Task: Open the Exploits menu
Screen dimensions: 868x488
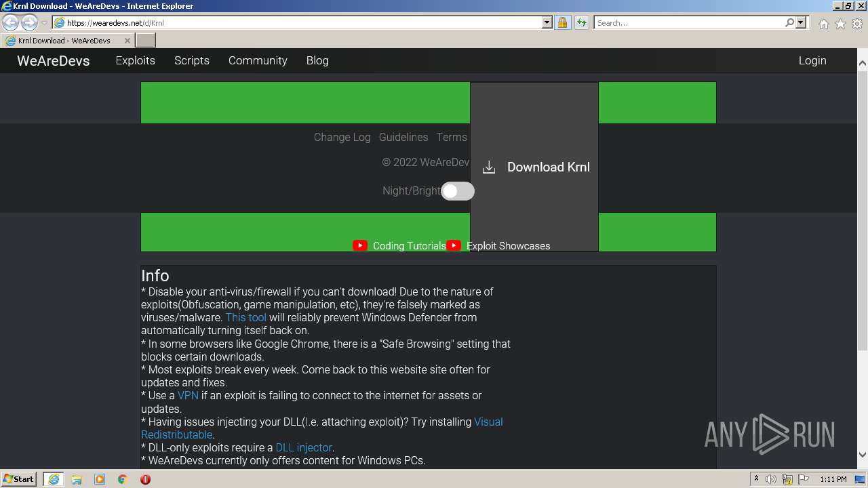Action: click(x=136, y=60)
